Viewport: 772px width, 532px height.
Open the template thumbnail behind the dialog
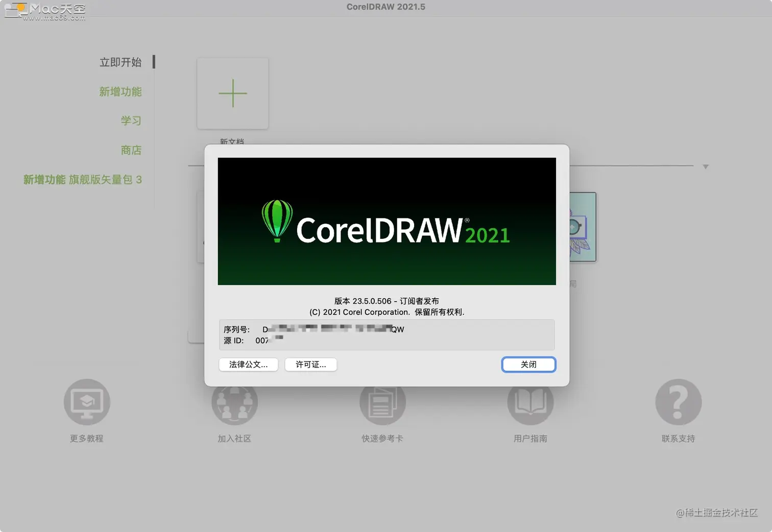pyautogui.click(x=583, y=227)
